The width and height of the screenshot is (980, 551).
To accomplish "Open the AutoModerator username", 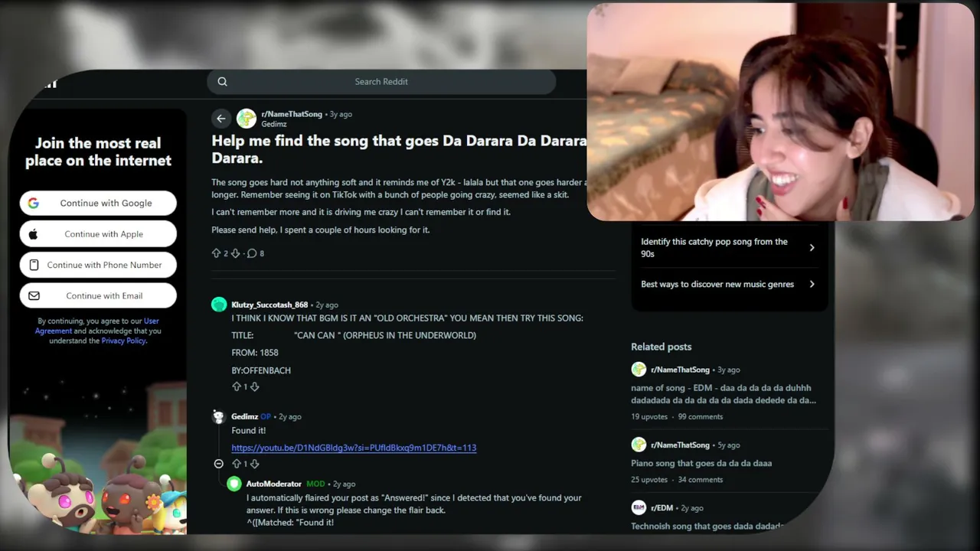I will click(274, 484).
